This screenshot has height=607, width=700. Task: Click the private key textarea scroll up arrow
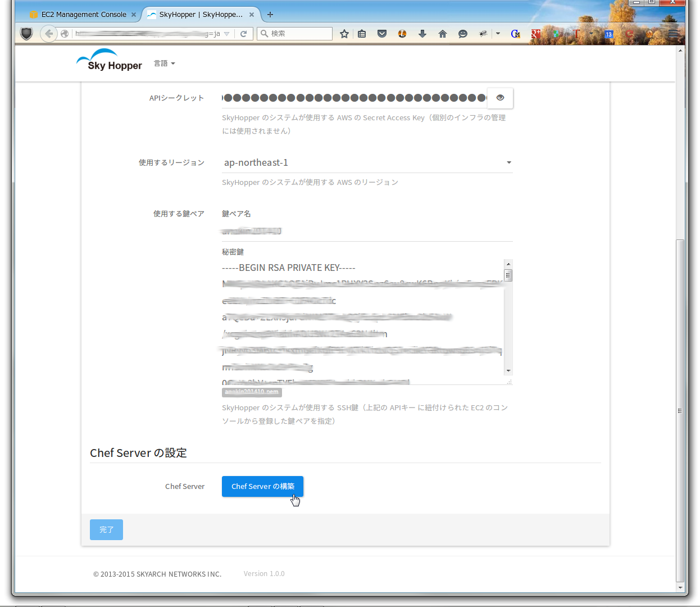point(508,264)
